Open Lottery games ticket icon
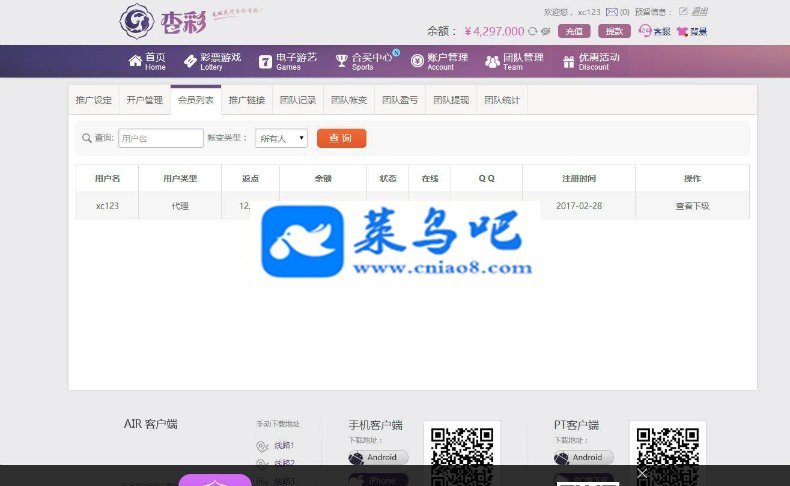This screenshot has height=486, width=790. click(190, 61)
